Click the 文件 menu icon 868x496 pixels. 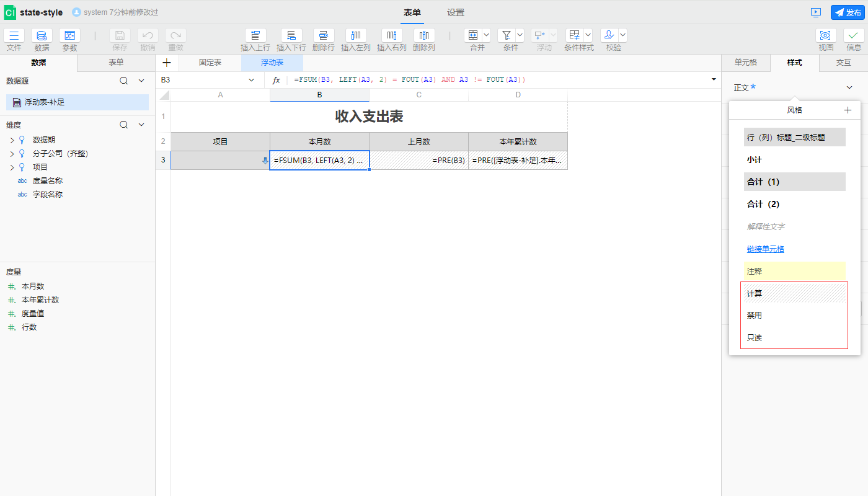14,36
